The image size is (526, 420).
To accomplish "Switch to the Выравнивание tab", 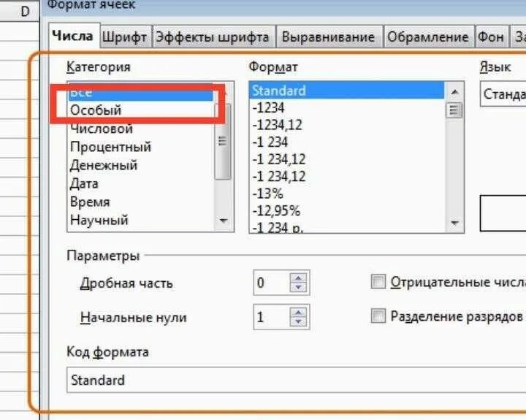I will [328, 37].
